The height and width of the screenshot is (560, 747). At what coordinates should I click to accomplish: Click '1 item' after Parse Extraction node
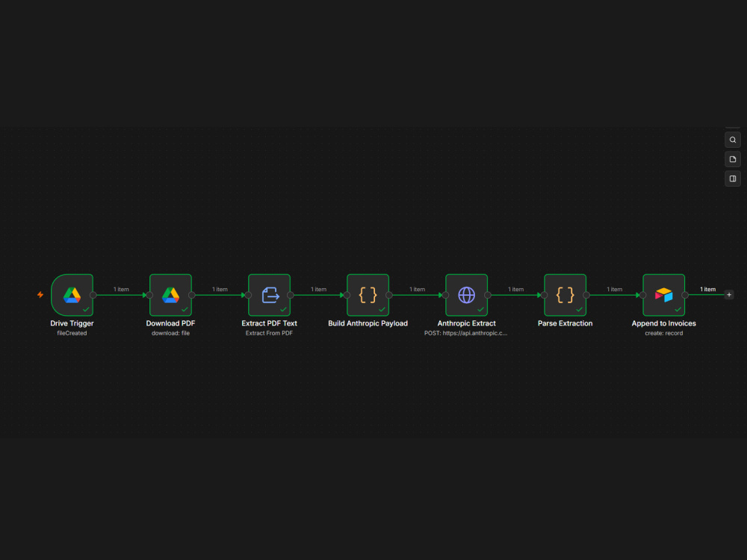click(614, 289)
